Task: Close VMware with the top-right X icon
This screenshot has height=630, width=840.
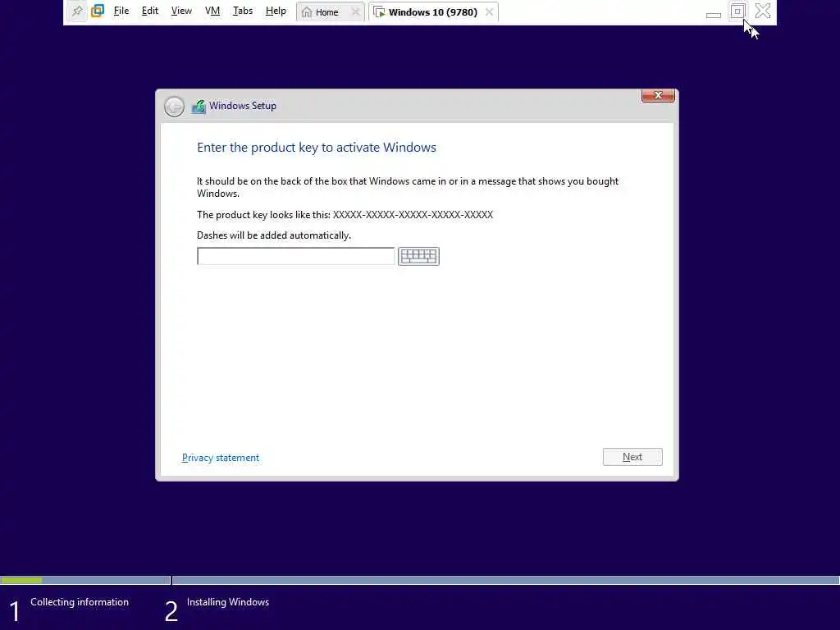Action: (762, 11)
